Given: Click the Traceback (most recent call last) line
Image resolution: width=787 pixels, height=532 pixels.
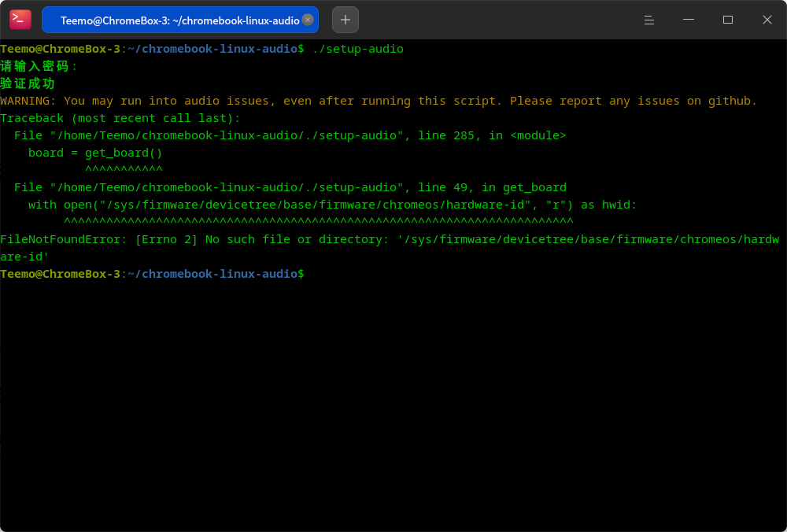Looking at the screenshot, I should click(120, 119).
